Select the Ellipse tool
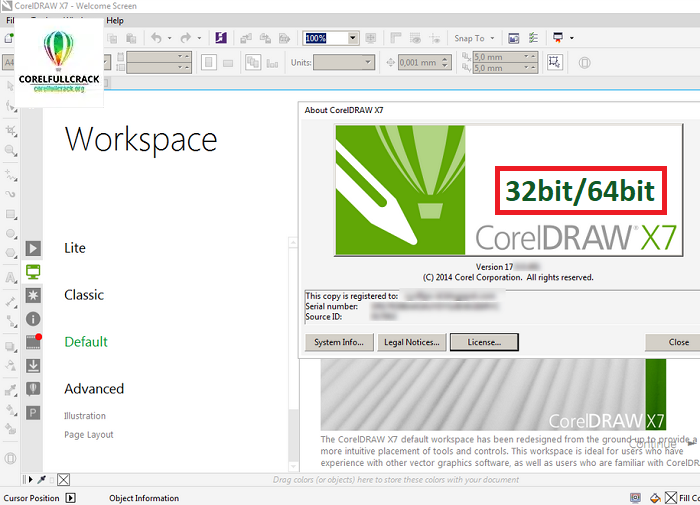 coord(11,234)
